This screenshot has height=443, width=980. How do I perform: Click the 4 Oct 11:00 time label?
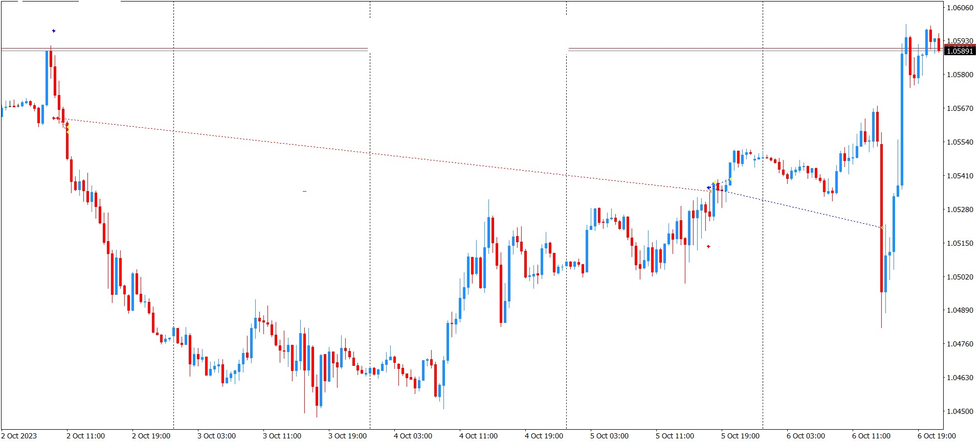click(x=478, y=436)
